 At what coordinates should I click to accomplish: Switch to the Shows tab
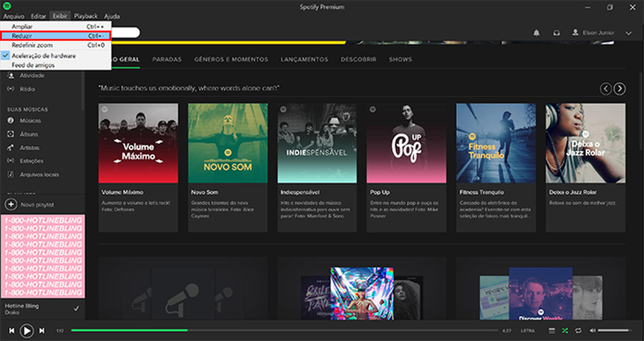(401, 60)
